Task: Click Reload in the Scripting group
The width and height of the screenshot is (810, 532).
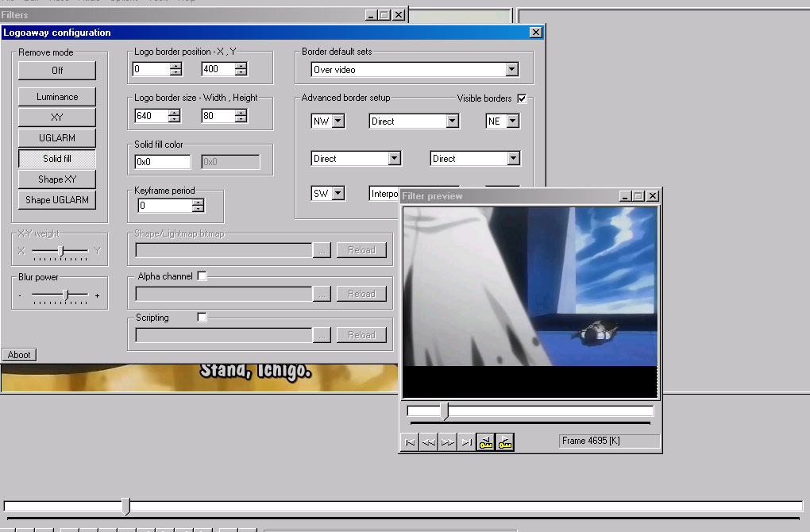Action: click(361, 335)
